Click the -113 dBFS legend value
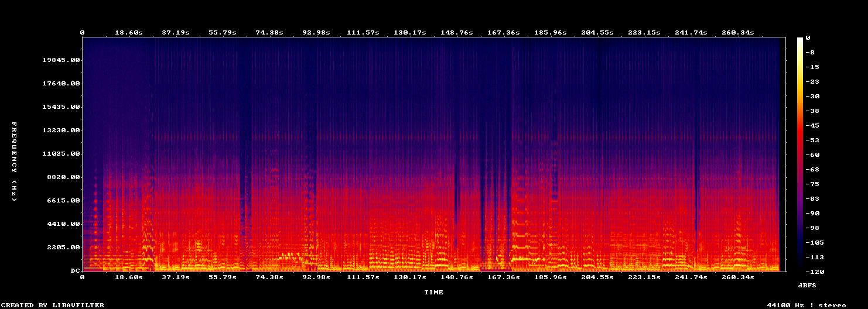 pos(814,257)
